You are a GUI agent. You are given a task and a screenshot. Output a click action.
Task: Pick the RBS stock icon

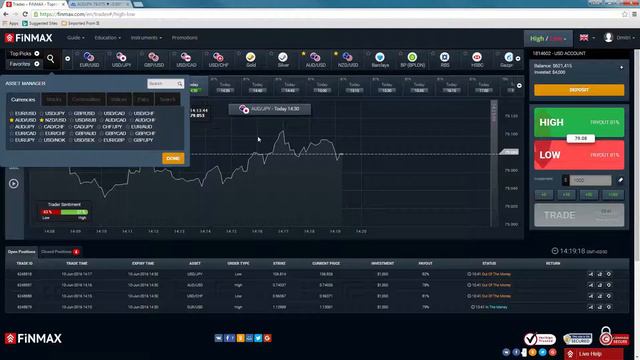(x=444, y=57)
